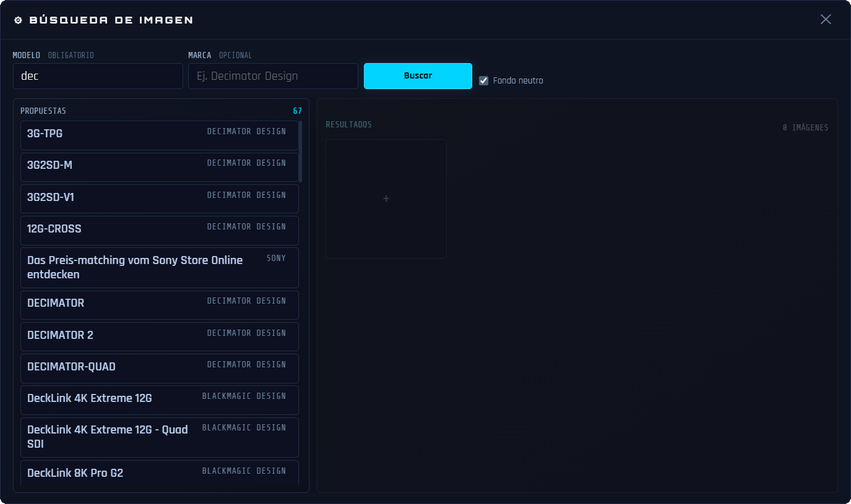The image size is (851, 504).
Task: Focus the Marca optional input field
Action: [x=273, y=76]
